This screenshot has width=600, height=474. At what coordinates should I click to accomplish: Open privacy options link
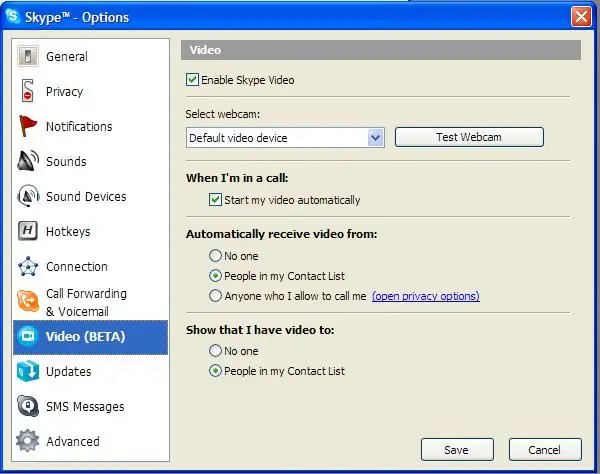(x=426, y=296)
